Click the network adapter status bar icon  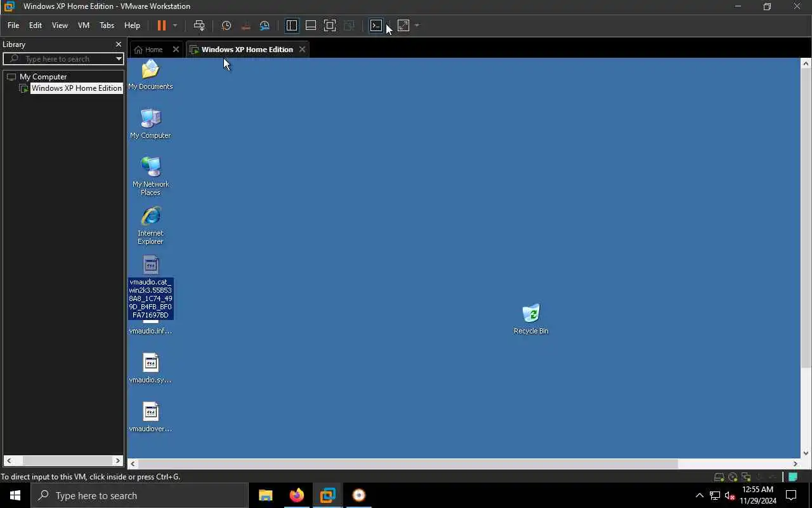(746, 477)
